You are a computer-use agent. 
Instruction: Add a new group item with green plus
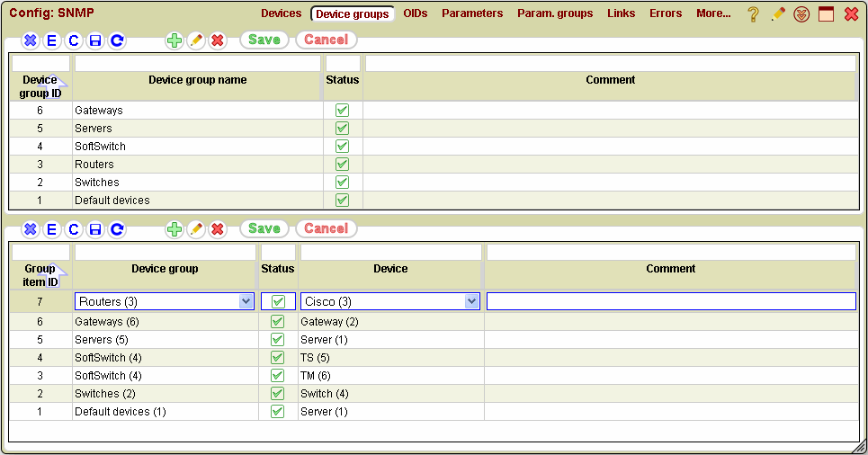[174, 229]
